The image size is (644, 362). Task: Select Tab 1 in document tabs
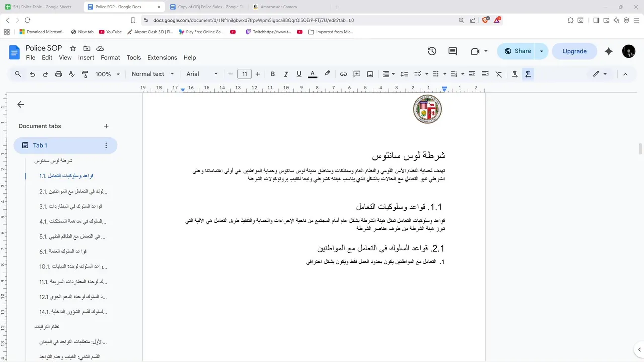click(65, 145)
